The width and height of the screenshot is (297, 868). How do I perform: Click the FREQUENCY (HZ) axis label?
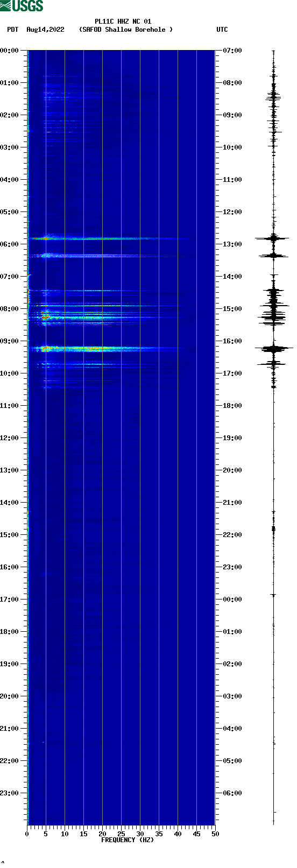128,840
